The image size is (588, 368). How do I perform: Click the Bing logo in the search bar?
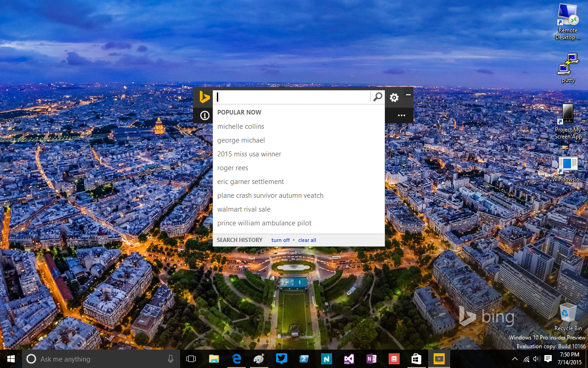pos(204,97)
